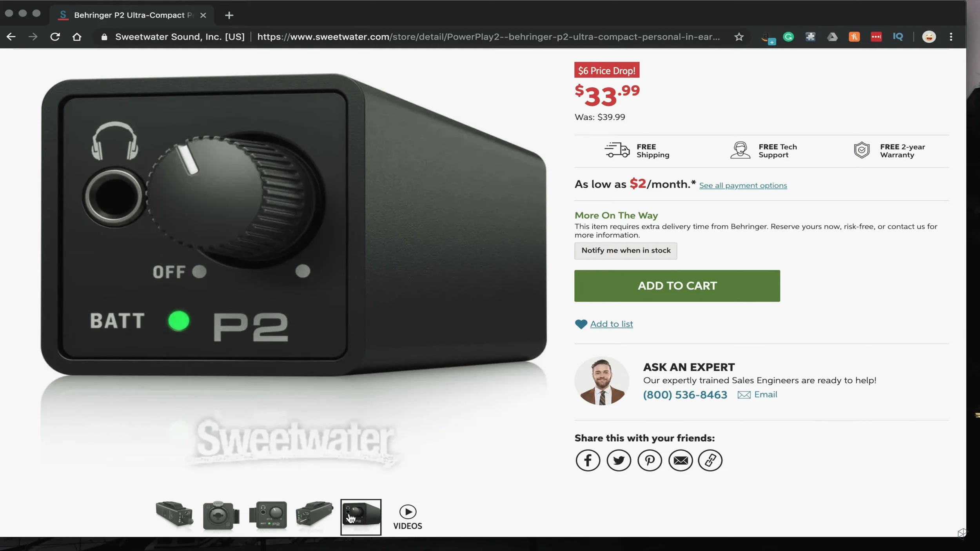The image size is (980, 551).
Task: Click the envelope icon beside Email
Action: pyautogui.click(x=744, y=395)
